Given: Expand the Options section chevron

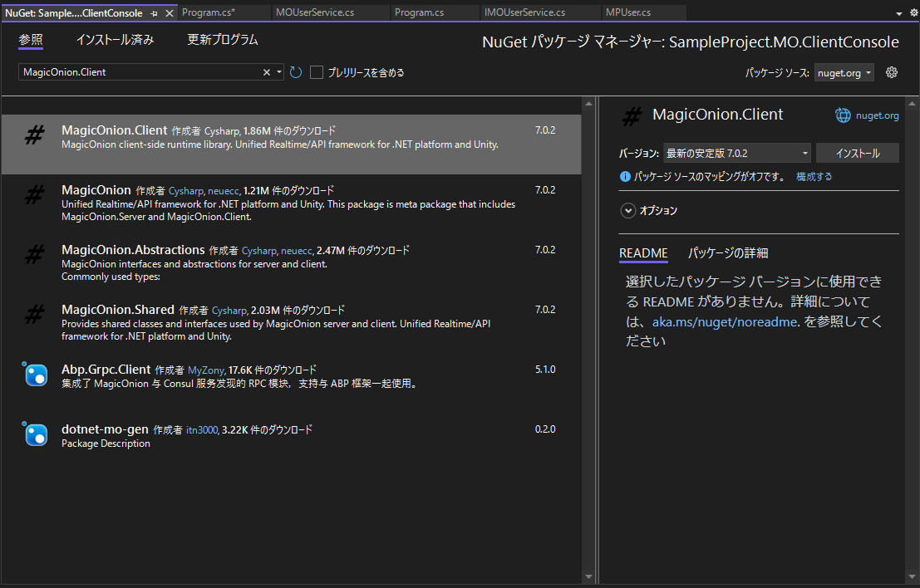Looking at the screenshot, I should click(x=627, y=210).
